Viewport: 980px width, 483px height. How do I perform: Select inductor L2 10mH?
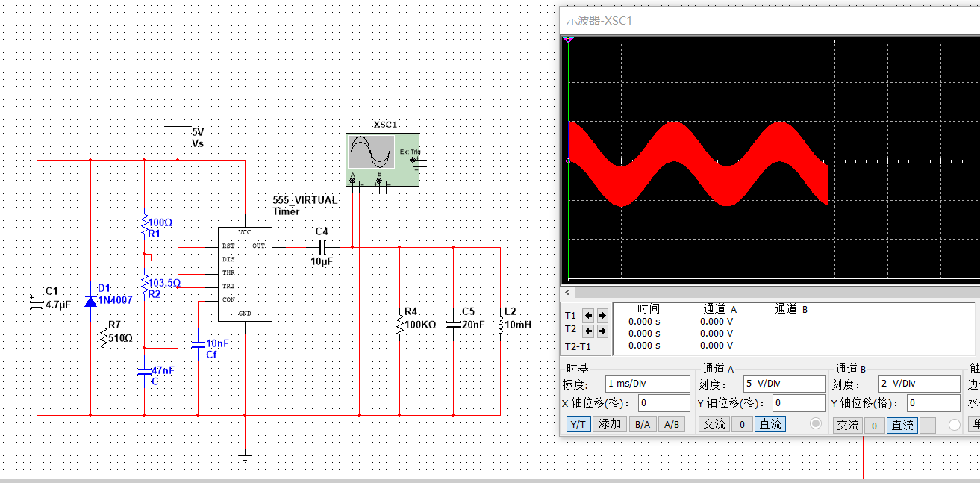coord(500,325)
